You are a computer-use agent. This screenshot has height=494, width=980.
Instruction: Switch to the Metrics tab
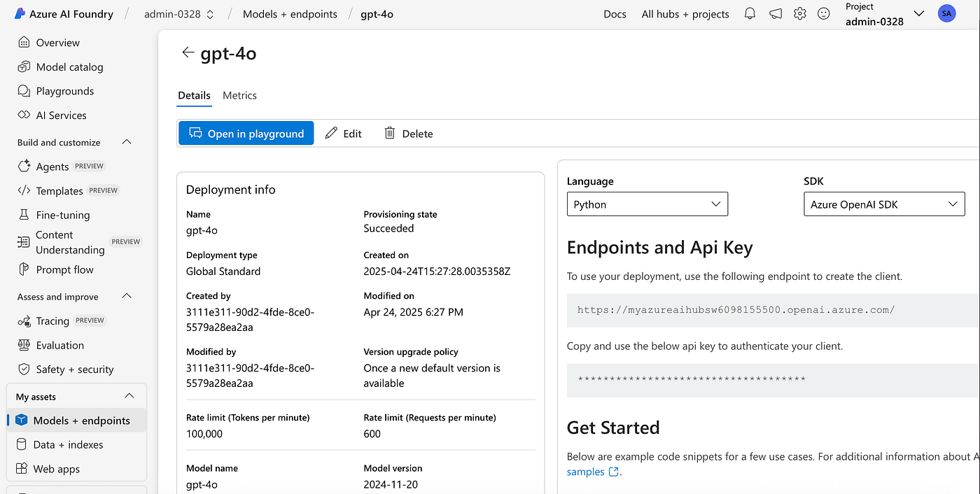[x=239, y=95]
